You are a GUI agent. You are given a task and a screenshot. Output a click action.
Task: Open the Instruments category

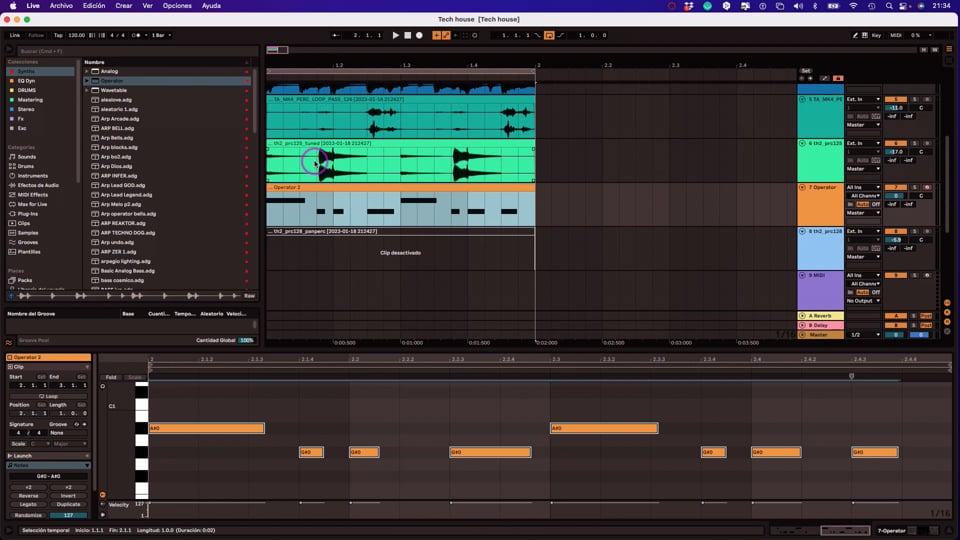tap(32, 176)
